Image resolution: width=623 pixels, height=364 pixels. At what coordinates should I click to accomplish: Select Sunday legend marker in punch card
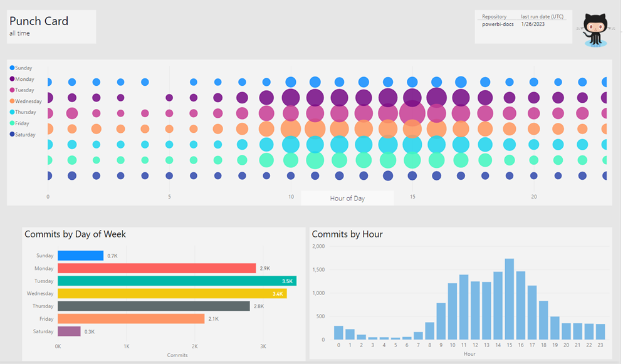tap(12, 68)
